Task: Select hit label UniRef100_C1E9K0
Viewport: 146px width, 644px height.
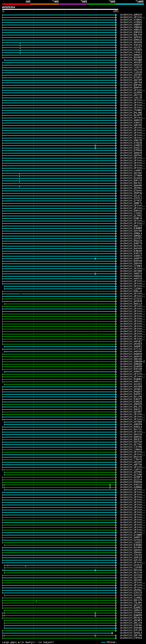Action: tap(131, 289)
